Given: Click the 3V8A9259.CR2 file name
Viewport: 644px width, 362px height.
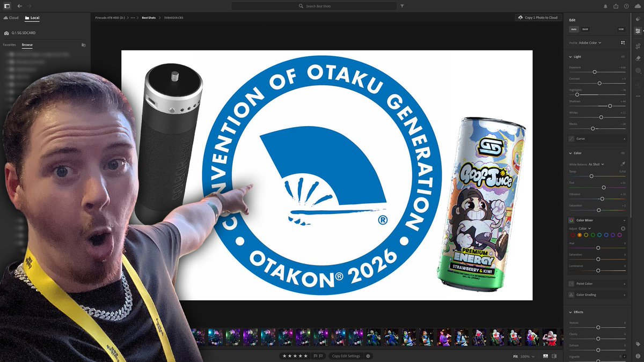Looking at the screenshot, I should [174, 18].
